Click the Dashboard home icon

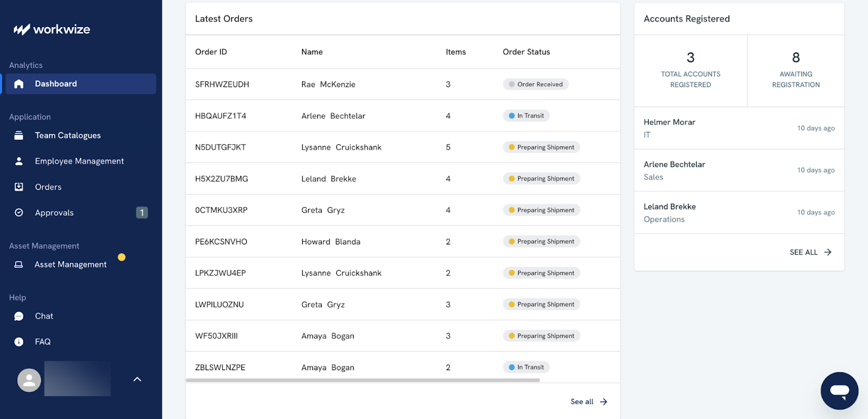19,84
